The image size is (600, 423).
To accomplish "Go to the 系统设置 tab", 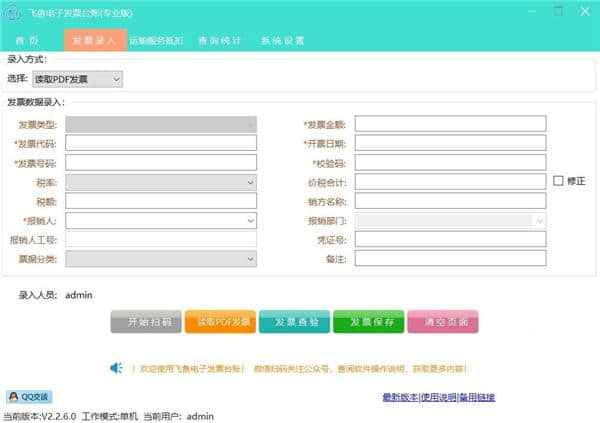I will pyautogui.click(x=283, y=41).
